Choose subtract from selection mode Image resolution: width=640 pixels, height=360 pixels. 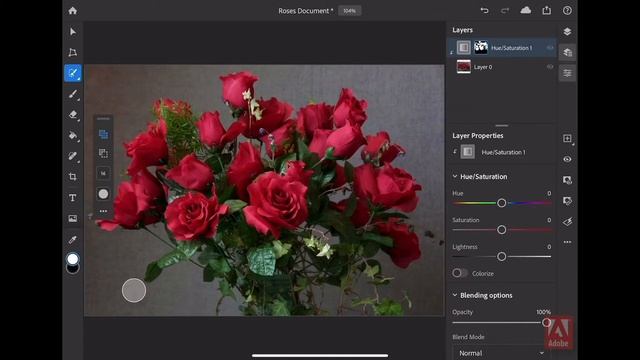click(x=103, y=153)
